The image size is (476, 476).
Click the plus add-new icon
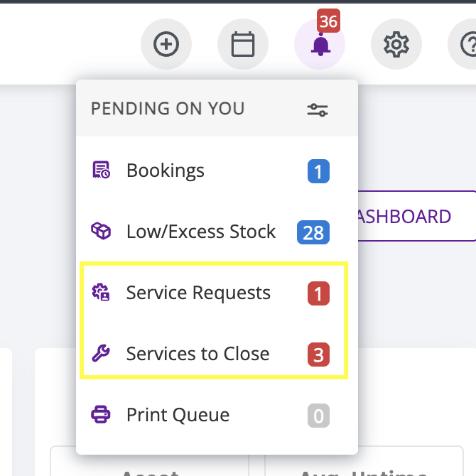click(x=166, y=45)
